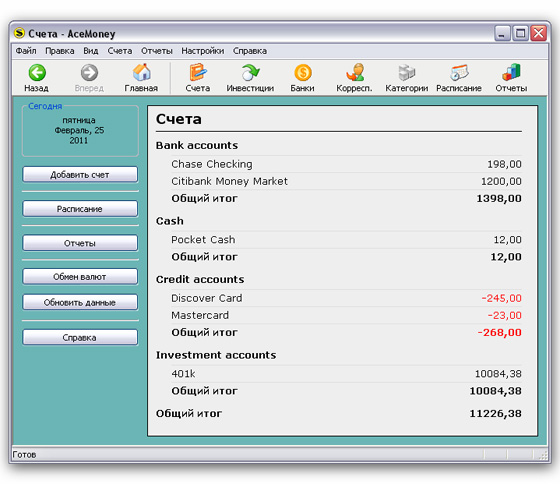Open the Файл menu
Screen dimensions: 560x484
pos(26,51)
